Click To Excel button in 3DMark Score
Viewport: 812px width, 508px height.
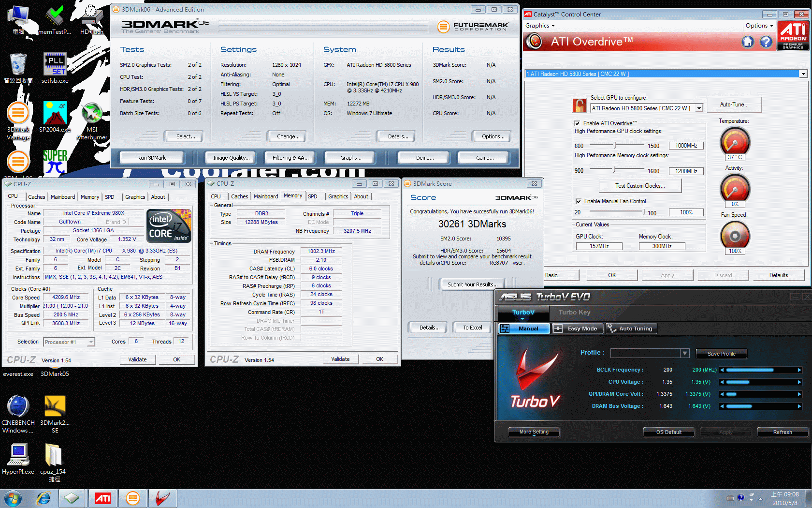(x=473, y=328)
